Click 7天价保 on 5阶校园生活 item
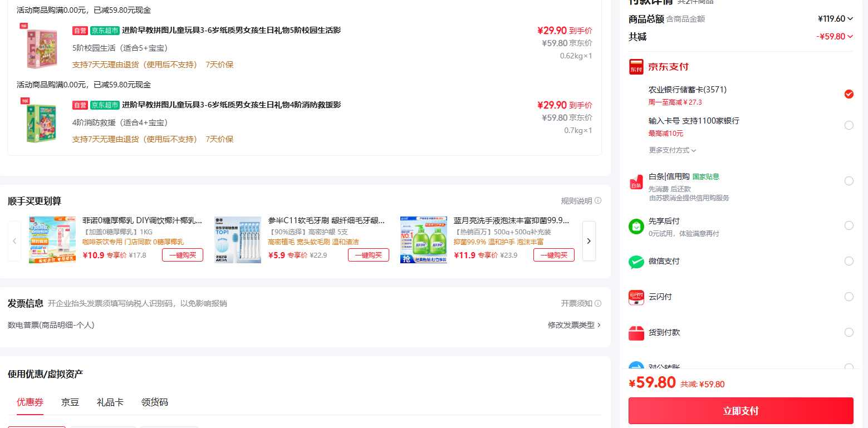Screen dimensions: 868x428 tap(219, 65)
